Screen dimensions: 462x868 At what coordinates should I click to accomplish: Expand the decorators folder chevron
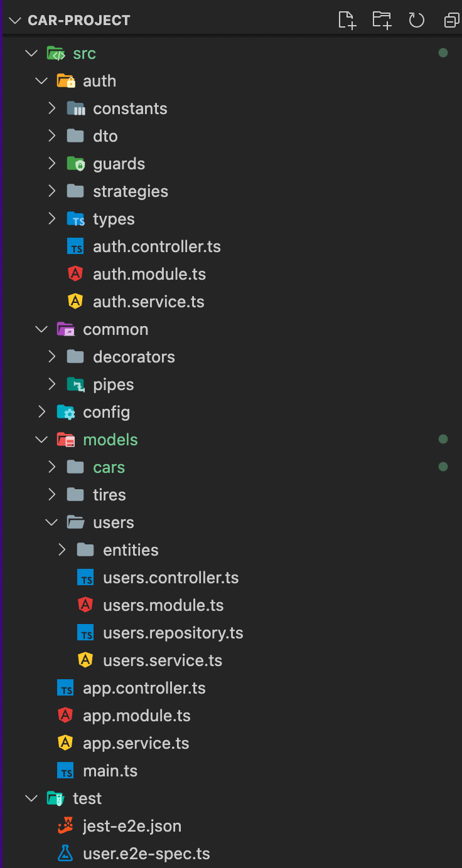tap(51, 357)
